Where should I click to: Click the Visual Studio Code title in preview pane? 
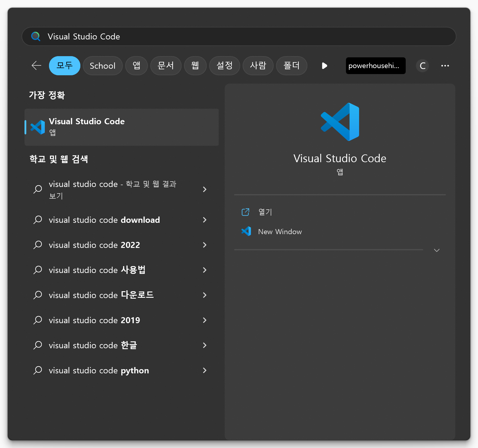tap(340, 158)
